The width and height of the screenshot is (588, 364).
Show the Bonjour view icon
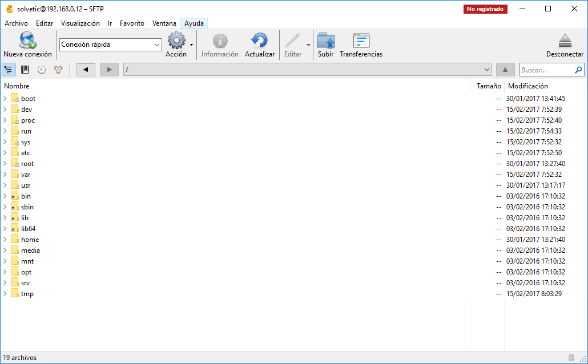(x=58, y=70)
